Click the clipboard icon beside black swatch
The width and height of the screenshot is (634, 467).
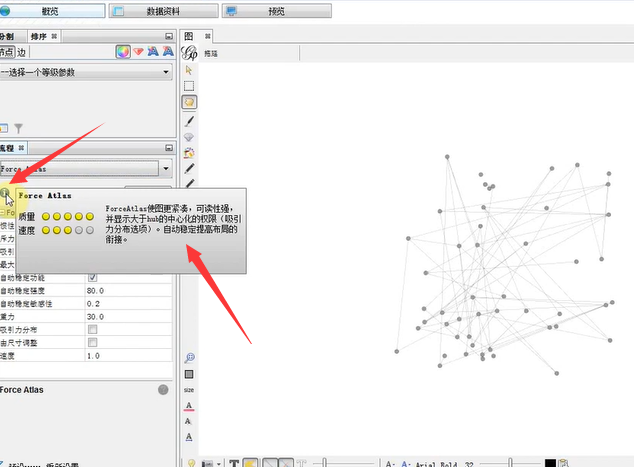point(564,463)
